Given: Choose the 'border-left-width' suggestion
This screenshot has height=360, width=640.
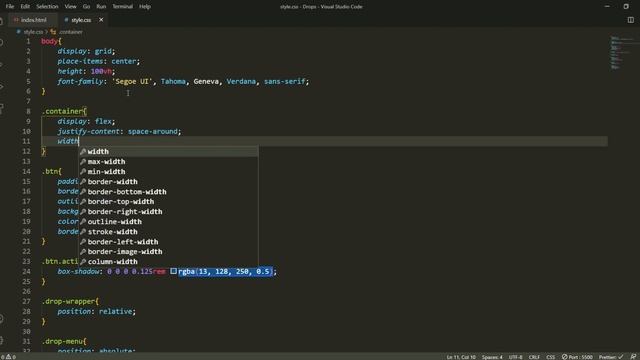Looking at the screenshot, I should pyautogui.click(x=168, y=242).
